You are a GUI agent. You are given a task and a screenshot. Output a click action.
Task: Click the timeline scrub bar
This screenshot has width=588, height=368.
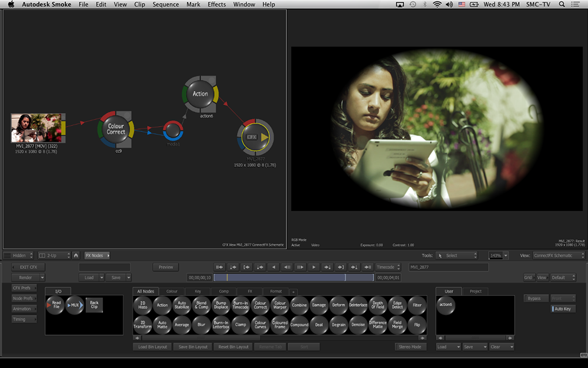(293, 277)
